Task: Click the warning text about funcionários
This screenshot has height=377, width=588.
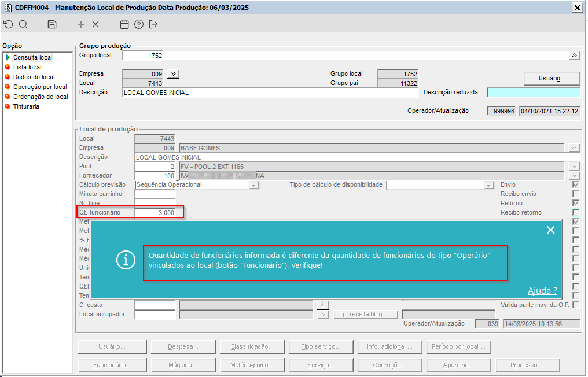Action: (319, 260)
